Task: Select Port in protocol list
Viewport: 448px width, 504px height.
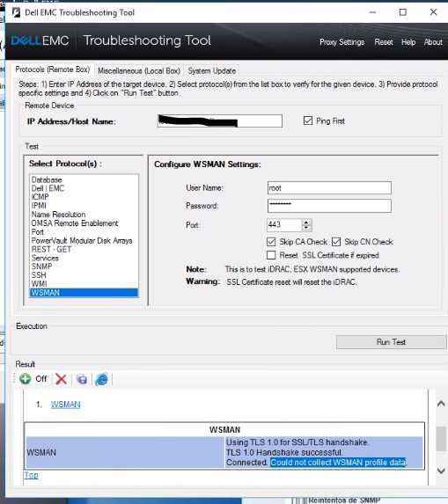Action: [x=84, y=231]
